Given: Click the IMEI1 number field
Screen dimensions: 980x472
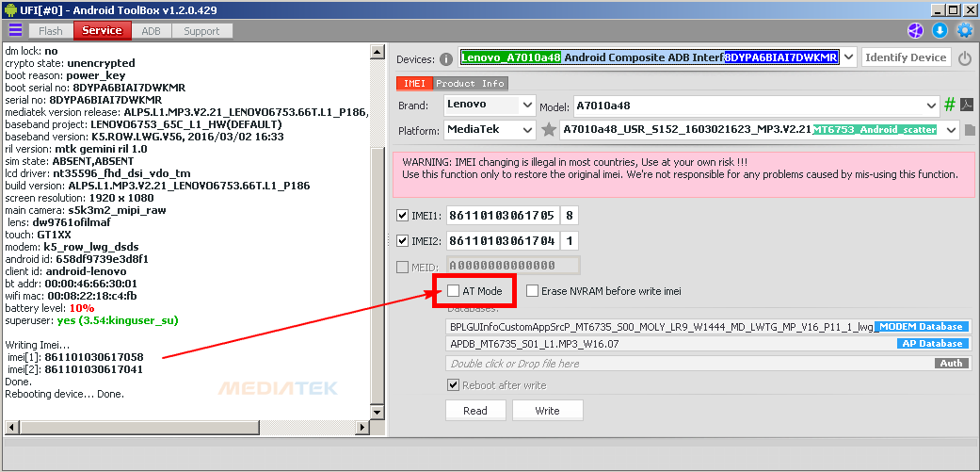Looking at the screenshot, I should point(503,217).
